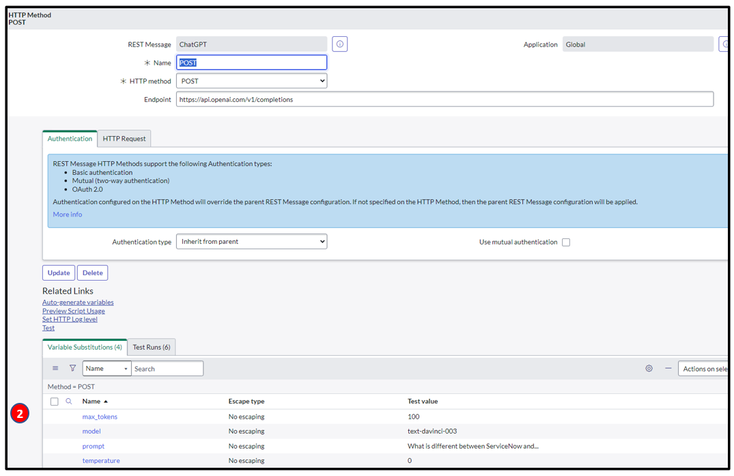The width and height of the screenshot is (734, 476).
Task: Click the Set HTTP Log level link
Action: pos(70,319)
